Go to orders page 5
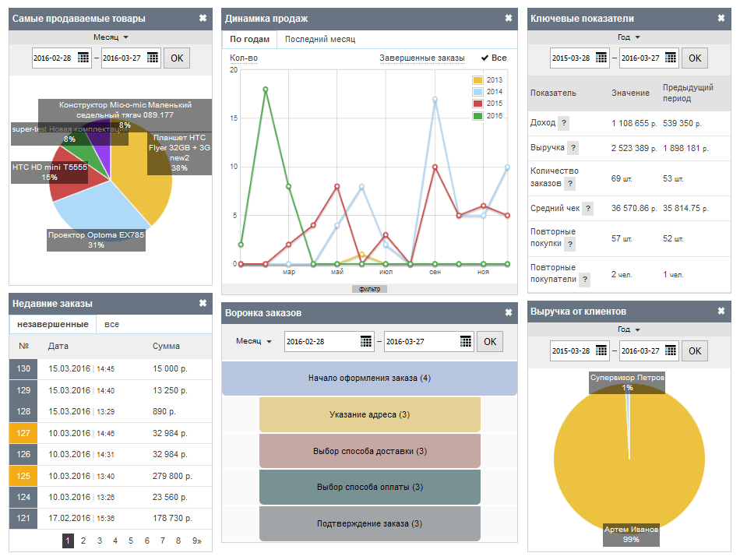 click(131, 541)
